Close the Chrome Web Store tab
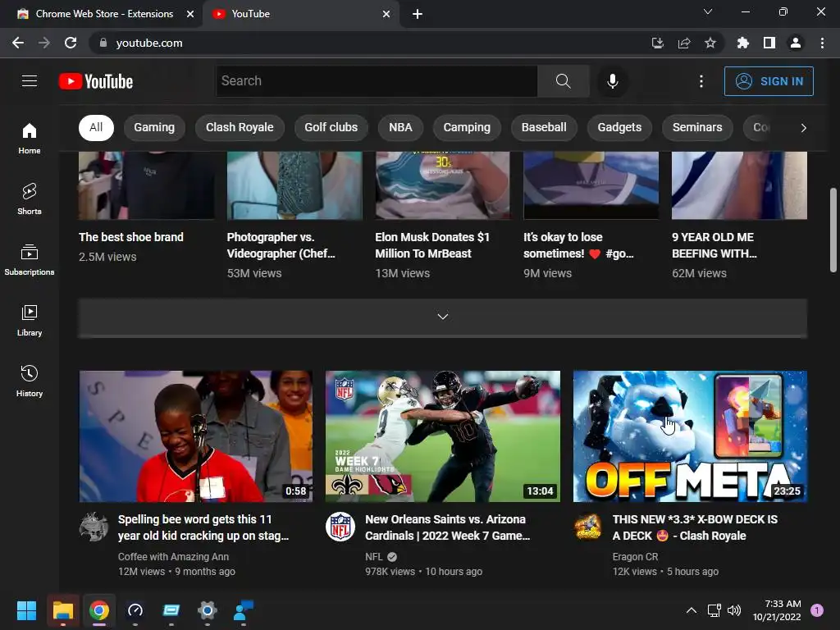This screenshot has height=630, width=840. click(x=190, y=14)
